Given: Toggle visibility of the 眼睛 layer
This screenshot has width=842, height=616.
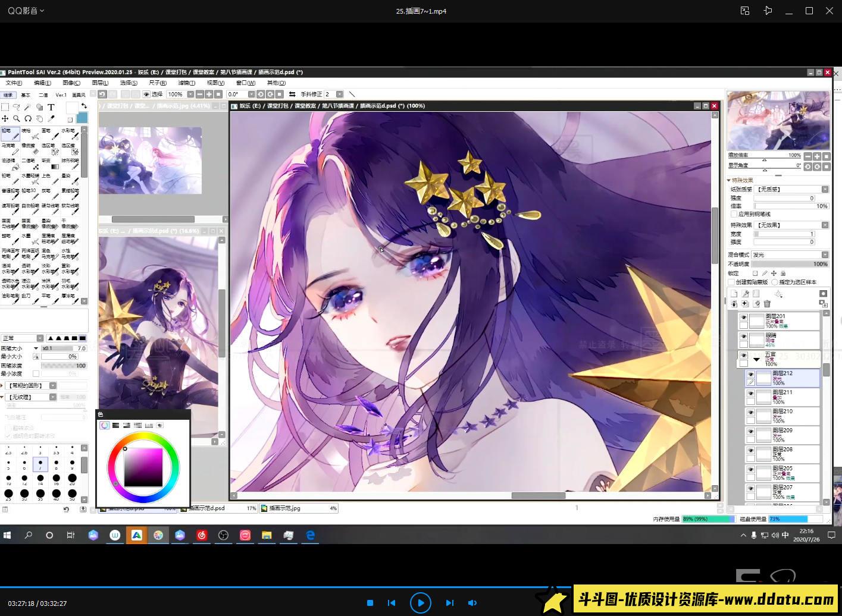Looking at the screenshot, I should click(743, 337).
